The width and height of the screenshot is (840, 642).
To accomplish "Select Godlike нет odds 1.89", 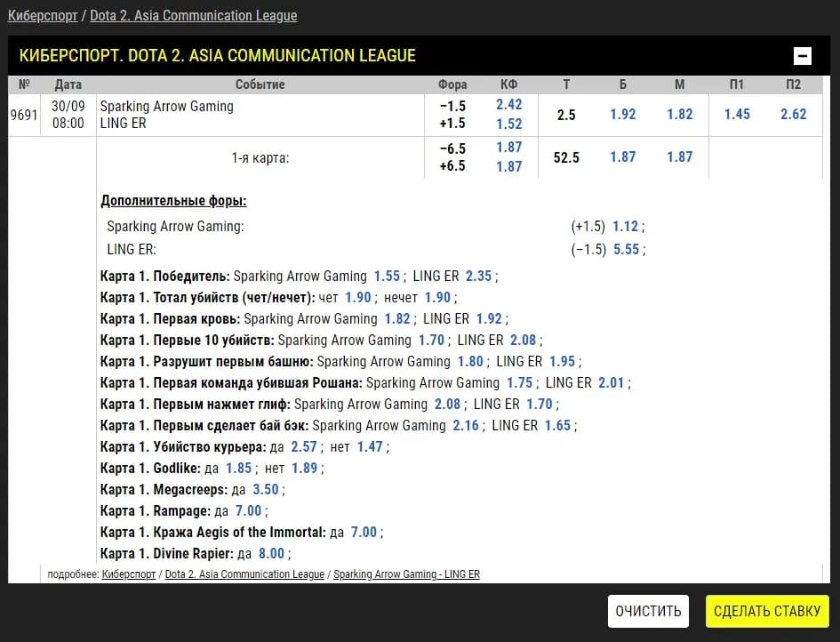I will point(304,469).
